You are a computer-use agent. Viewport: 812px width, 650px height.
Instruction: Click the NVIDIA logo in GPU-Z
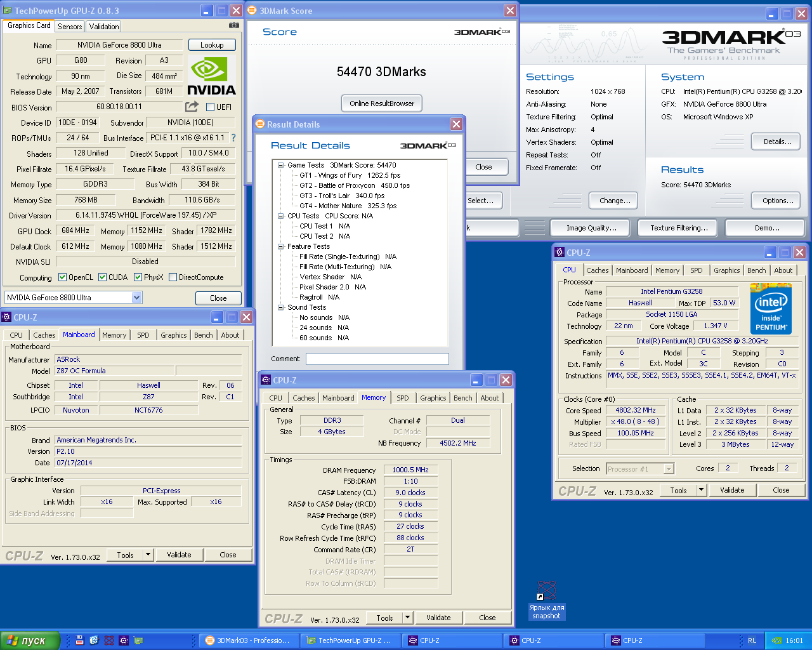[x=212, y=76]
